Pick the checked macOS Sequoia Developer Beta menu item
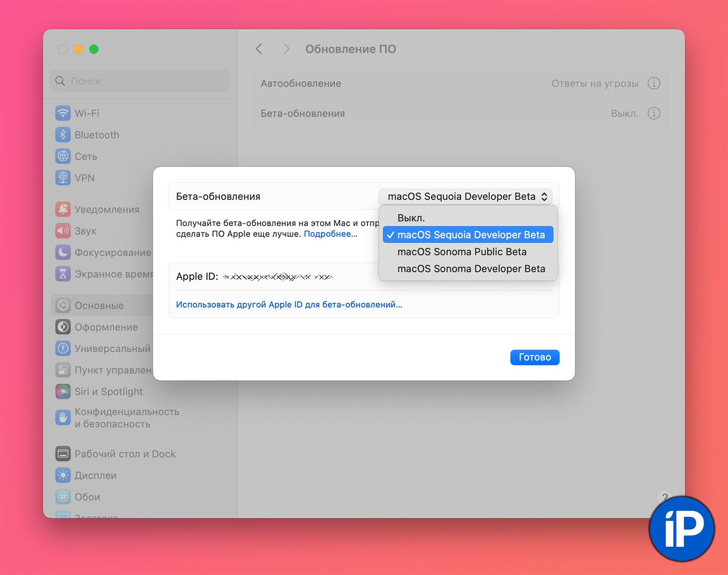728x575 pixels. tap(468, 235)
